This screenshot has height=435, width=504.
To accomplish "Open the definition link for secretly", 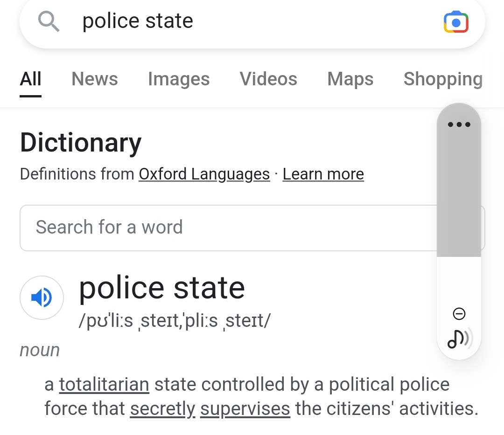I will click(x=163, y=409).
